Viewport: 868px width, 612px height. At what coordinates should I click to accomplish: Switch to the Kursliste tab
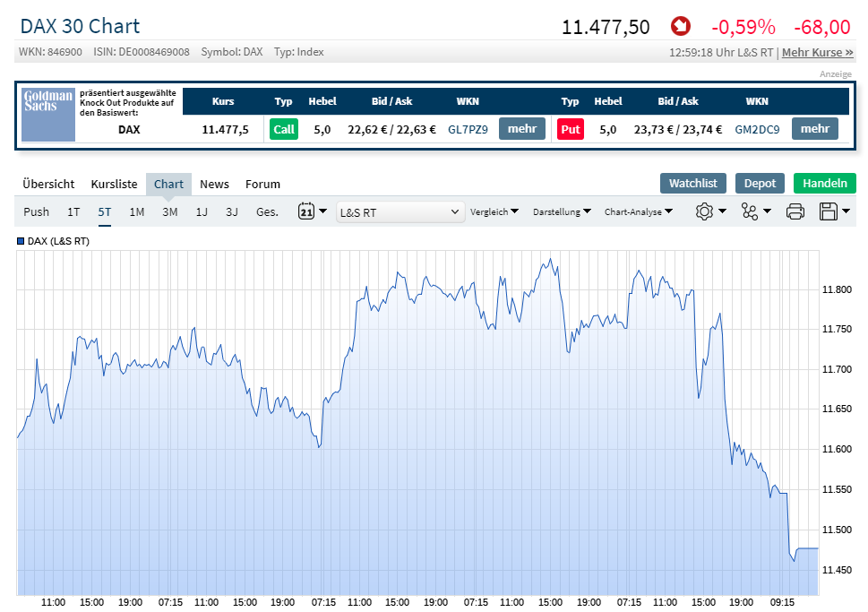(x=114, y=184)
